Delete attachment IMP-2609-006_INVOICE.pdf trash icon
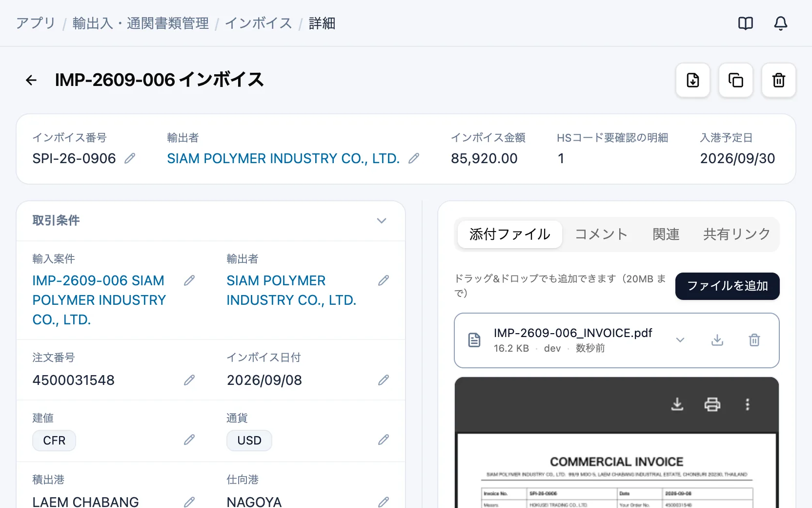The height and width of the screenshot is (508, 812). pyautogui.click(x=754, y=340)
